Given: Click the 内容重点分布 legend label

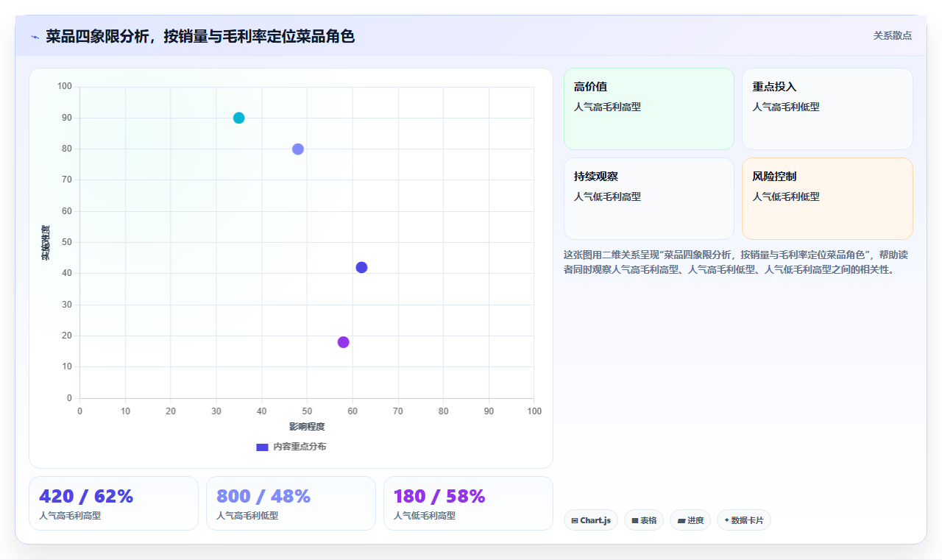Looking at the screenshot, I should 300,447.
